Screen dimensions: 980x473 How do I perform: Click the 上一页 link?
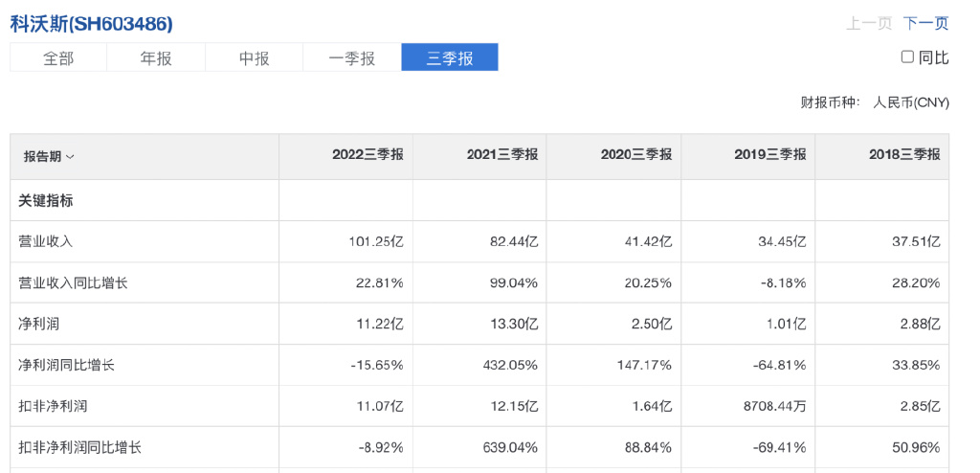[869, 23]
